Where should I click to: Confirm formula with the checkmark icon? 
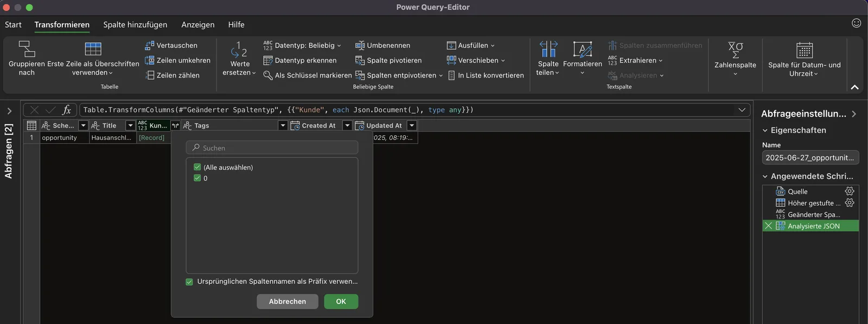pyautogui.click(x=50, y=110)
